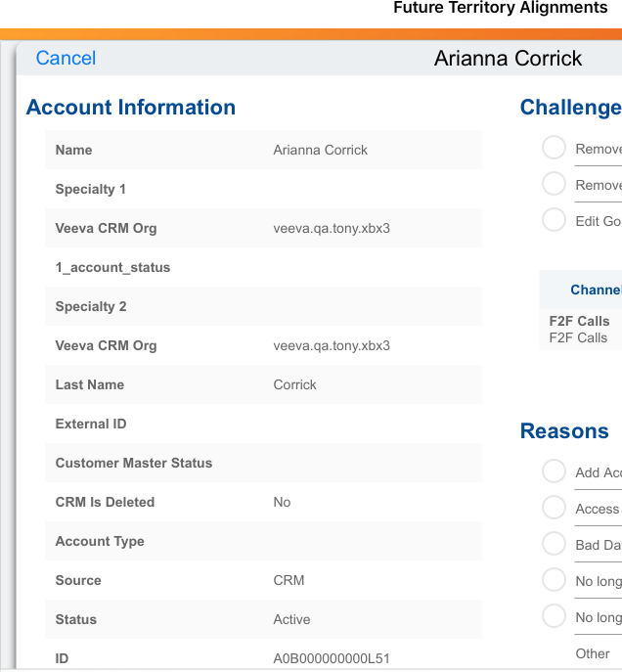Select the first 'No long...' reason radio
Viewport: 622px width, 672px height.
point(555,580)
